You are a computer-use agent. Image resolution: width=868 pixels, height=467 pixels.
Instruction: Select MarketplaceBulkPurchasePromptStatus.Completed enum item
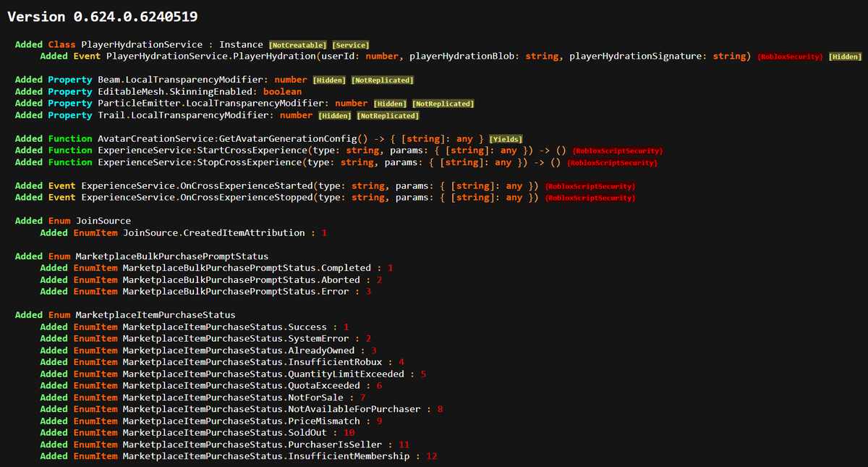tap(247, 268)
